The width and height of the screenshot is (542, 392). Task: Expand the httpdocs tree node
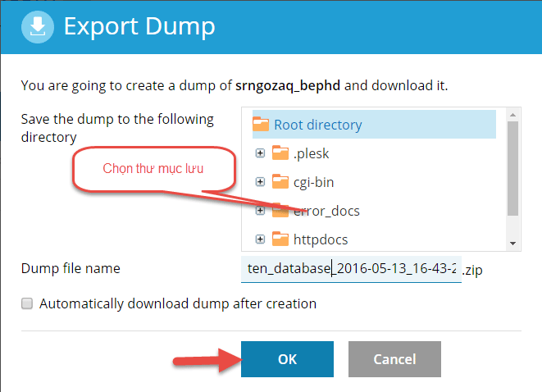point(260,239)
